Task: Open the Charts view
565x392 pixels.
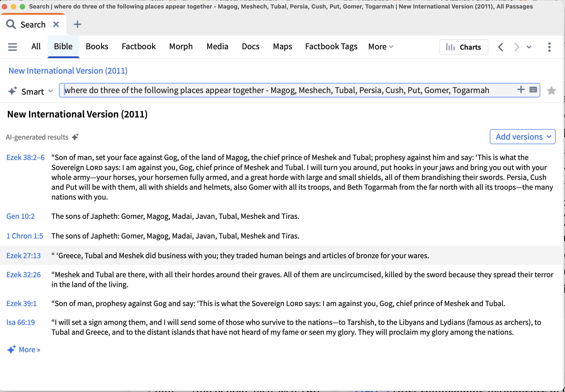Action: click(463, 47)
